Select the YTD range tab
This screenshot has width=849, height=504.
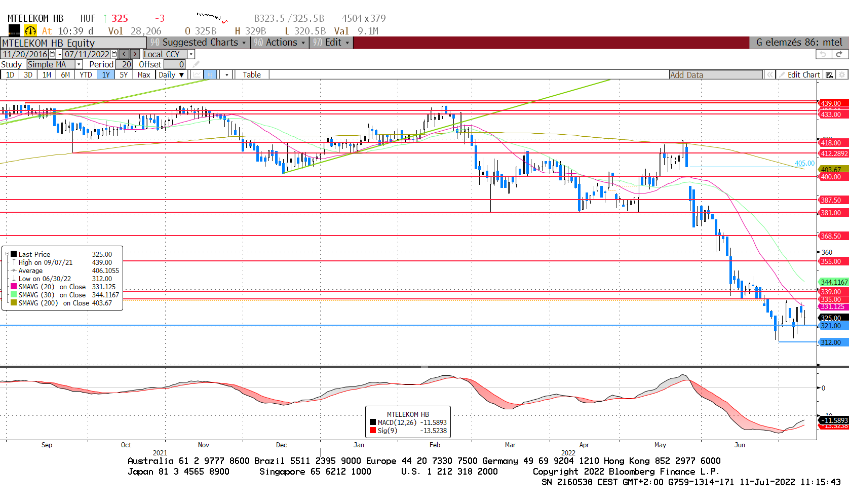point(86,75)
